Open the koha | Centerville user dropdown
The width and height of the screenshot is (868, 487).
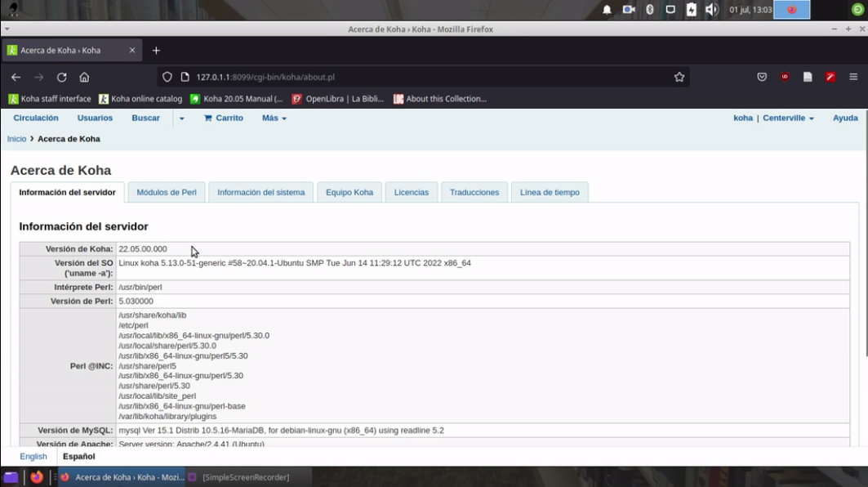click(773, 118)
